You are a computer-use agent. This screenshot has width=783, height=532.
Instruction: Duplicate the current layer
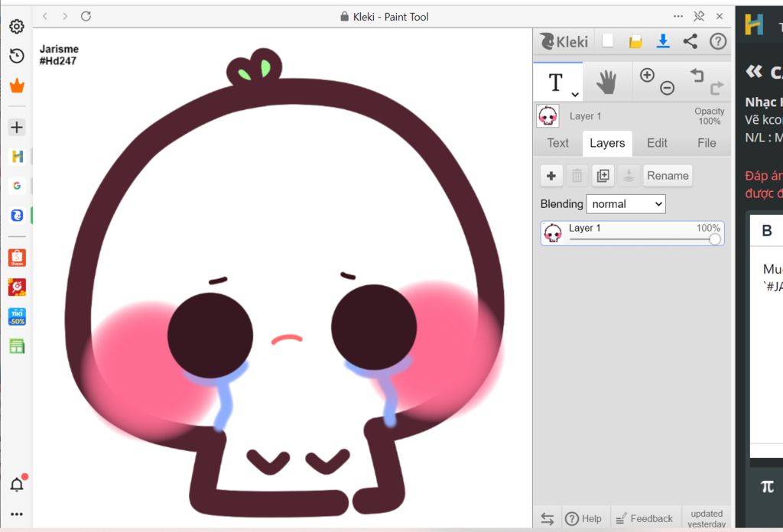pos(603,176)
